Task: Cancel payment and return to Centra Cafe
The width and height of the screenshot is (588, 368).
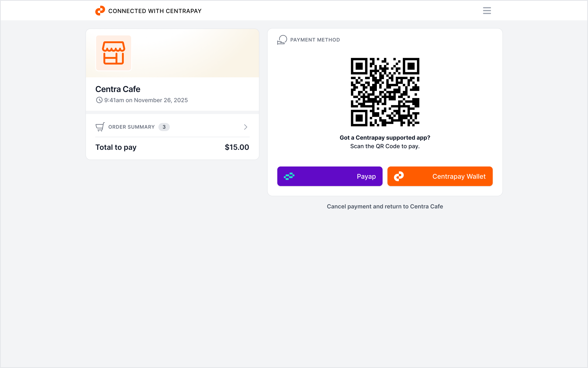Action: [x=385, y=206]
